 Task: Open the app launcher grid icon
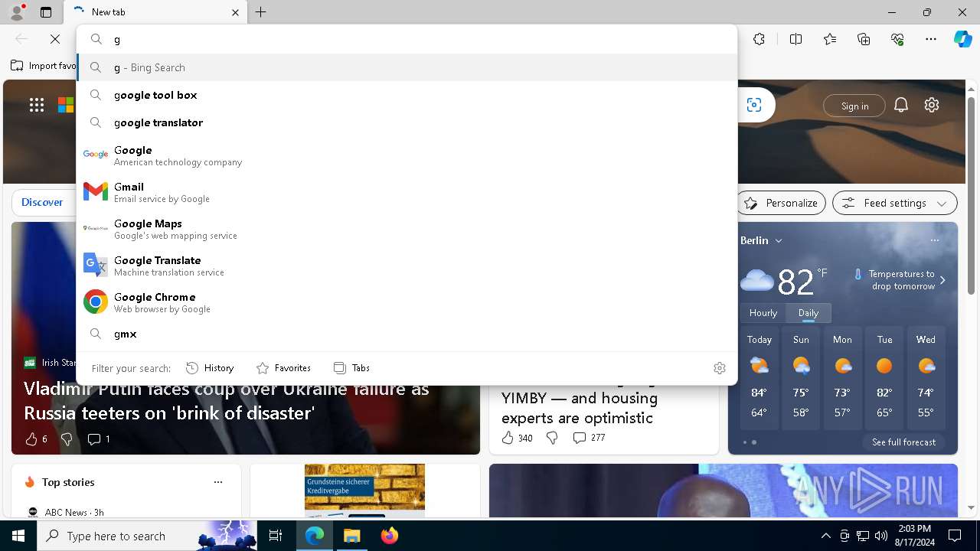coord(37,106)
